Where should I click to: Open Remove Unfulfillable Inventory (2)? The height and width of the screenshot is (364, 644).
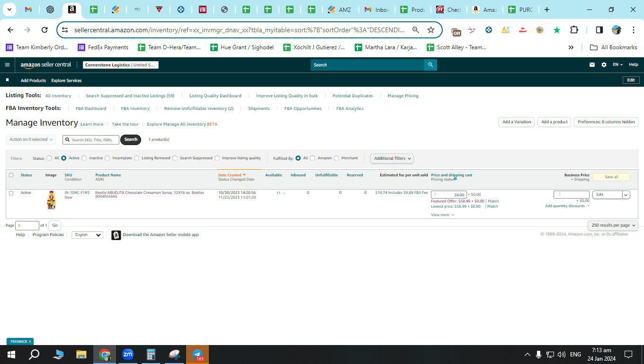click(199, 109)
